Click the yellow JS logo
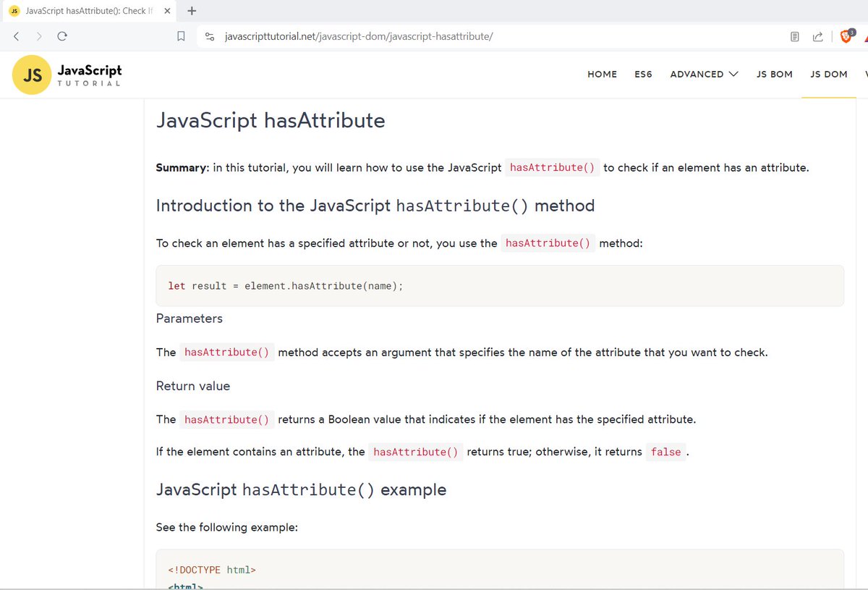868x590 pixels. (32, 75)
